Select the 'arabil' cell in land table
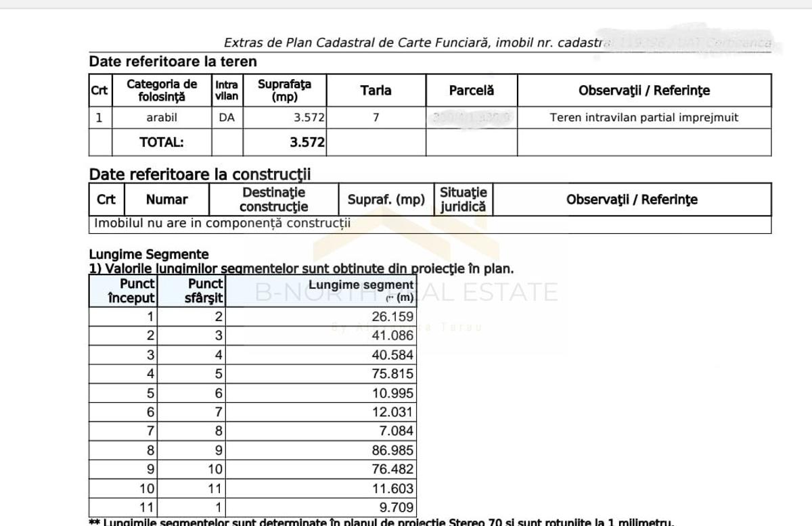Screen dimensions: 812x526 162,118
